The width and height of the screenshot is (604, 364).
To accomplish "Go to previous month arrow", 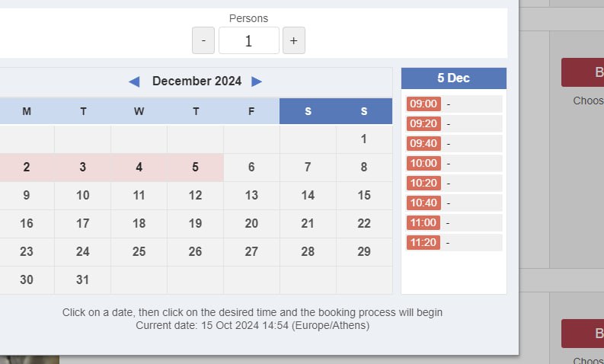I will (134, 81).
